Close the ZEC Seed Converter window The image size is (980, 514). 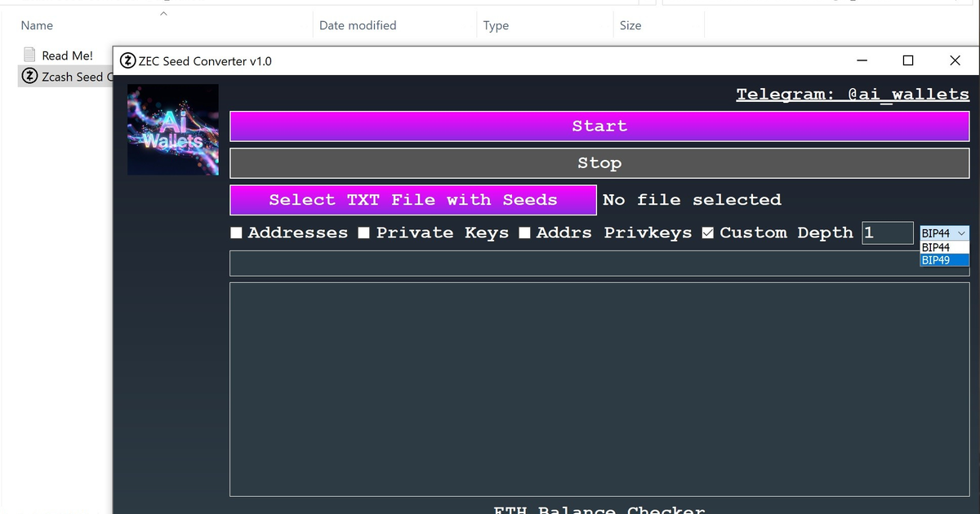coord(955,61)
